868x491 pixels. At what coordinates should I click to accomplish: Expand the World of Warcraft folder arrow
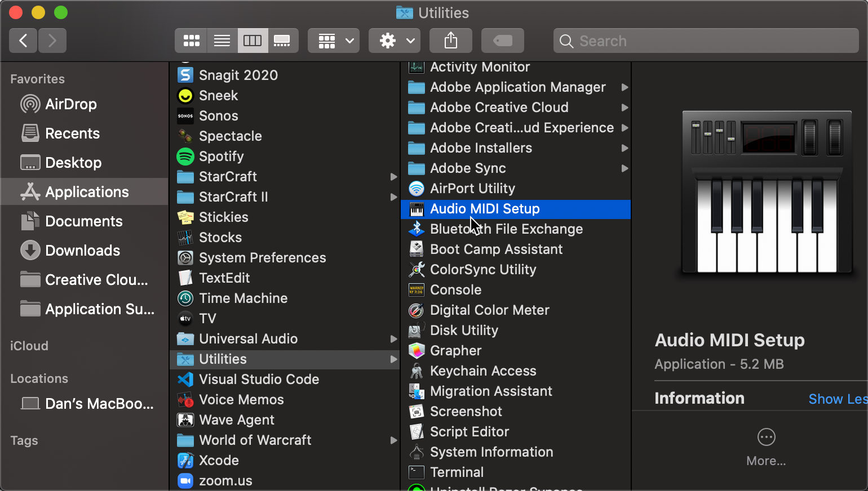(393, 440)
